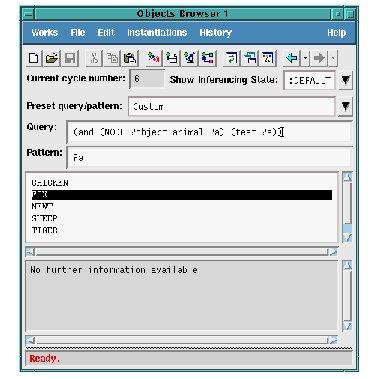Viewport: 380px width, 379px height.
Task: Click the microscope inspect toolbar icon
Action: 190,58
